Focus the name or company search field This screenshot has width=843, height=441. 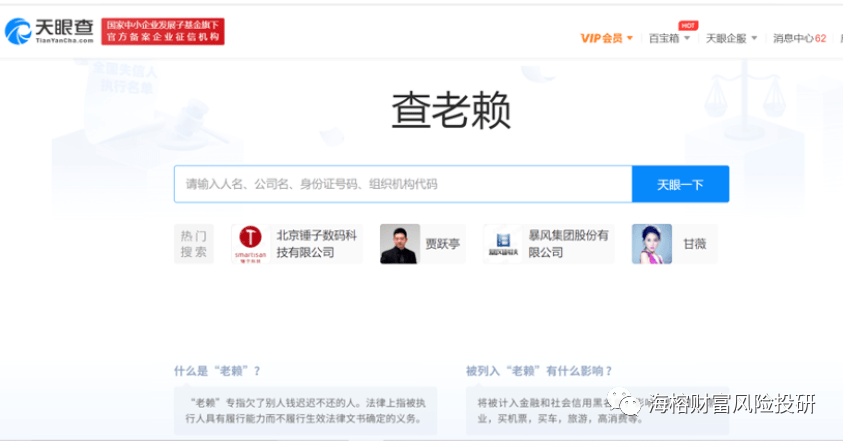[403, 184]
